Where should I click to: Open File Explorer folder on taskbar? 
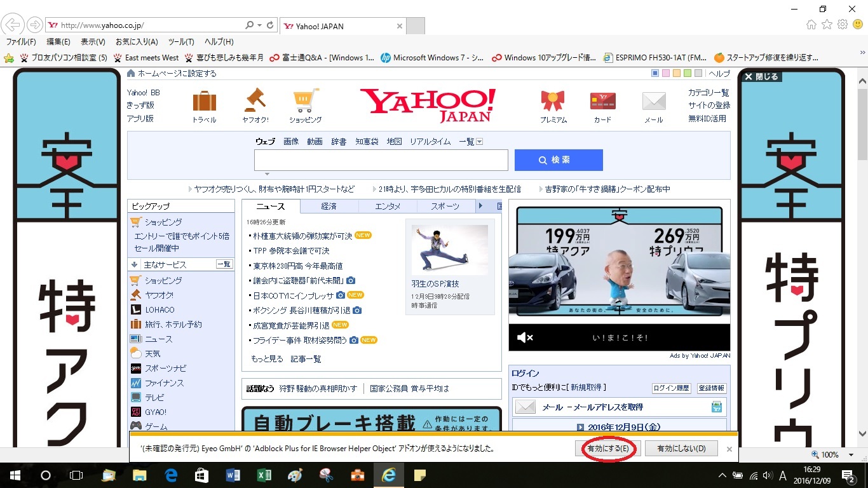pos(139,475)
